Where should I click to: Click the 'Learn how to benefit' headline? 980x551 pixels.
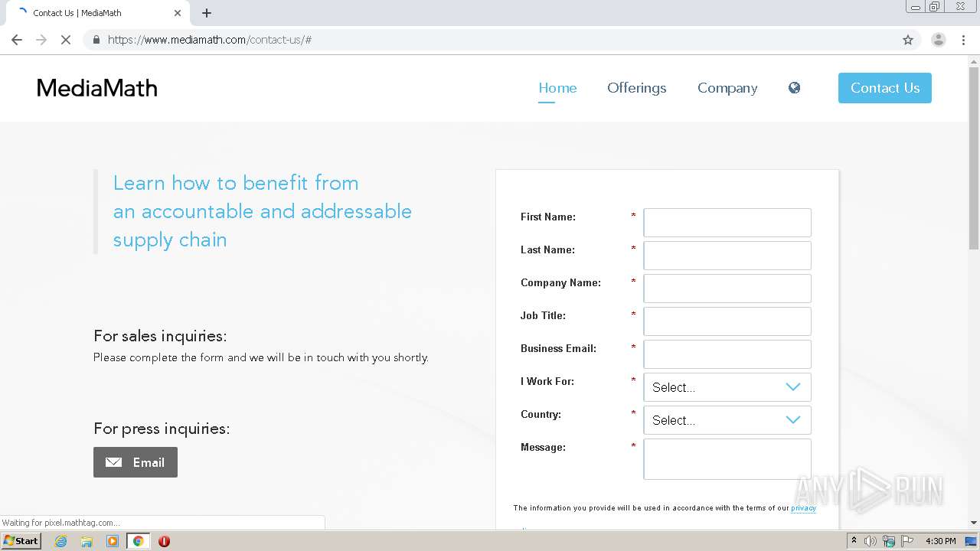click(x=263, y=211)
